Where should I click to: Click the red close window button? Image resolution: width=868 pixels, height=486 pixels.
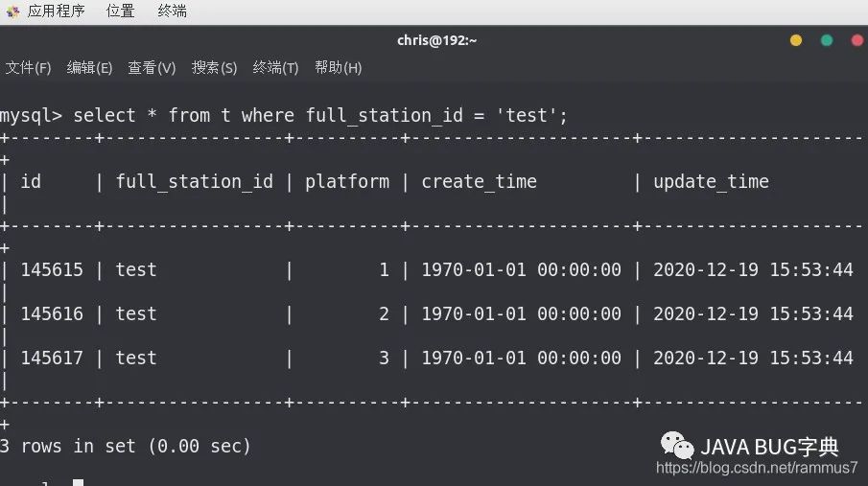(x=856, y=40)
